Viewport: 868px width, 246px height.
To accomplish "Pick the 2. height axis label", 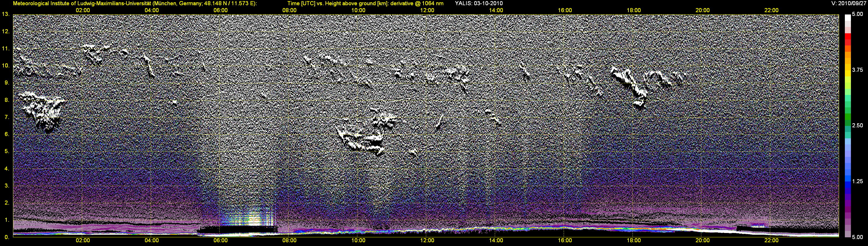I will pos(6,203).
